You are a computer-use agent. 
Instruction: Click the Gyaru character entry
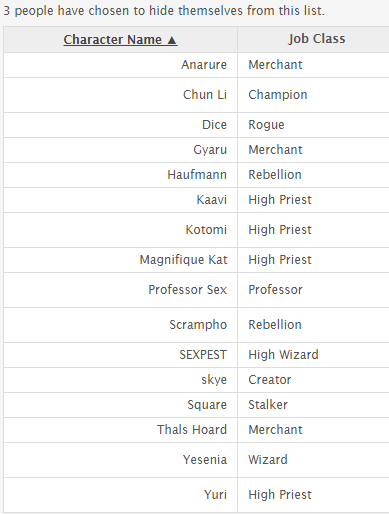(x=210, y=150)
